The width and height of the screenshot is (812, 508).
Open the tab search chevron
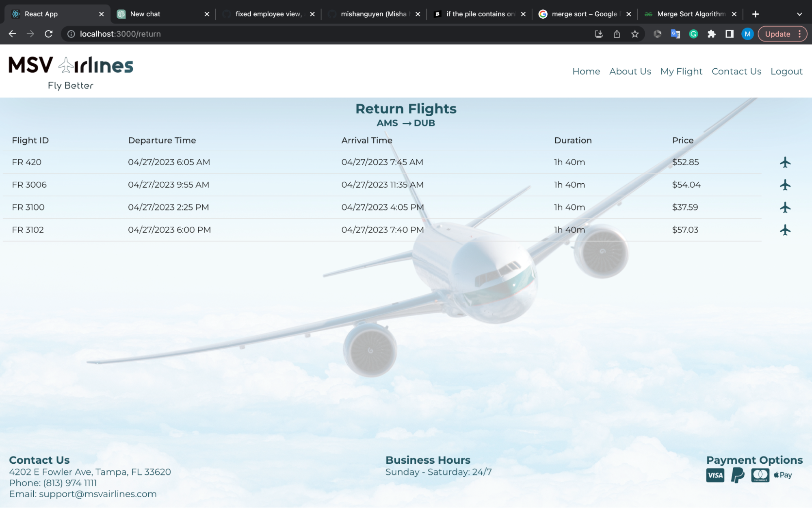(798, 14)
